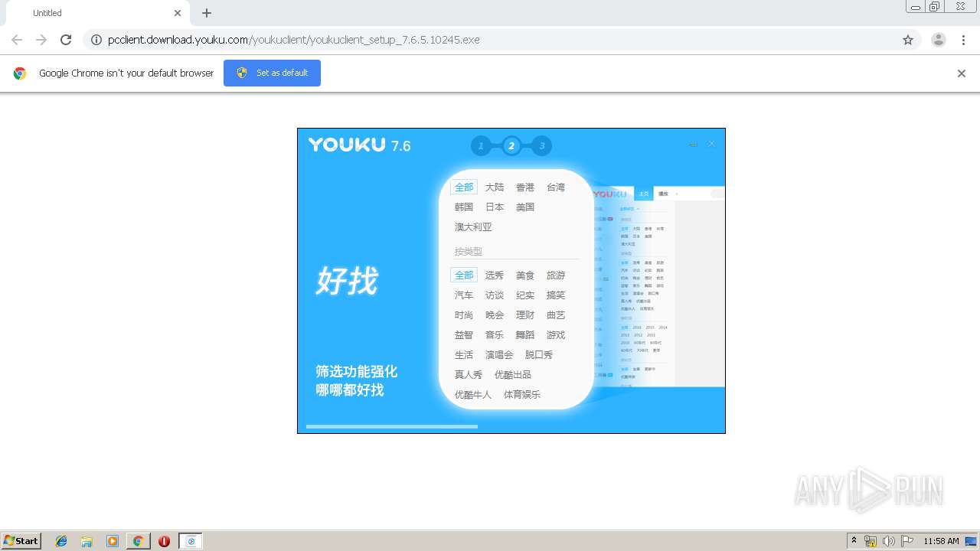Select the 体育娱乐 type tag
This screenshot has height=551, width=980.
coord(522,394)
